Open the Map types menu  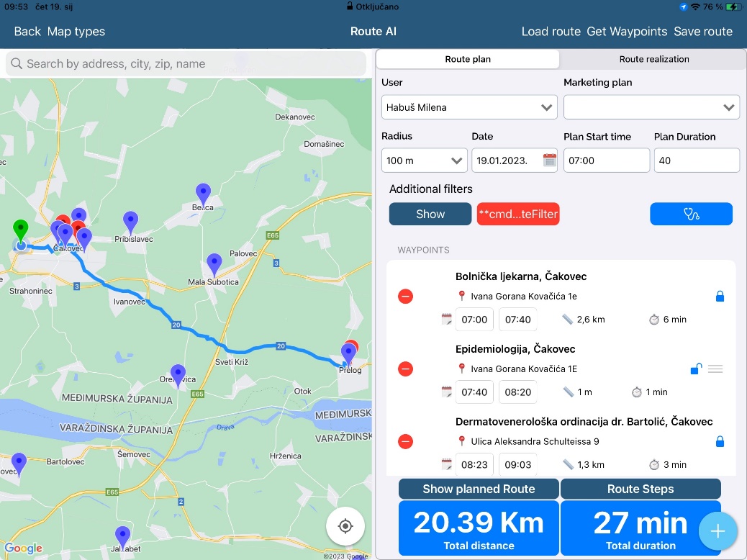point(76,31)
